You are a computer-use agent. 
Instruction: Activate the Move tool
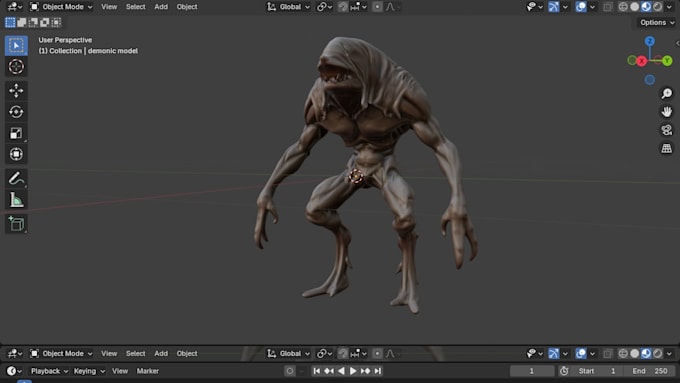[x=16, y=91]
